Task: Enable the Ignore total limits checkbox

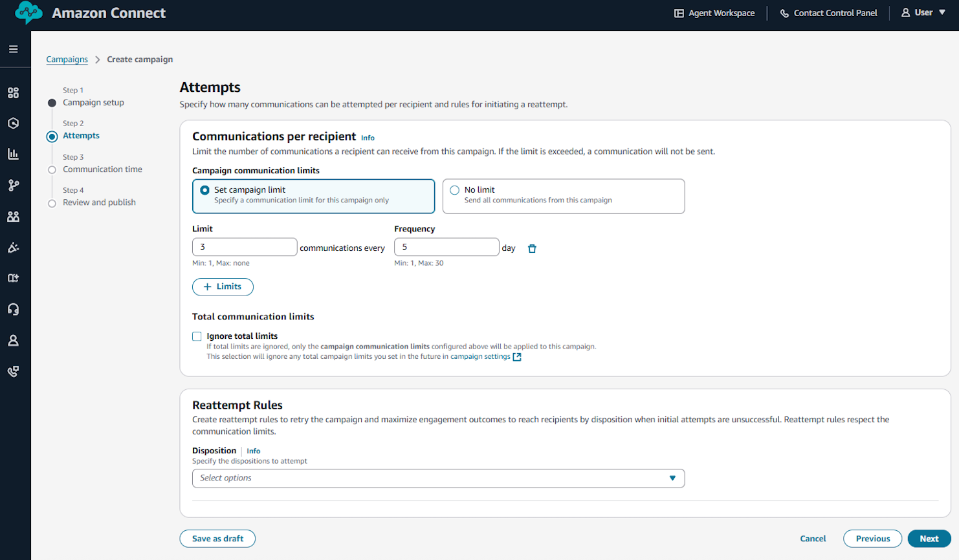Action: click(197, 336)
